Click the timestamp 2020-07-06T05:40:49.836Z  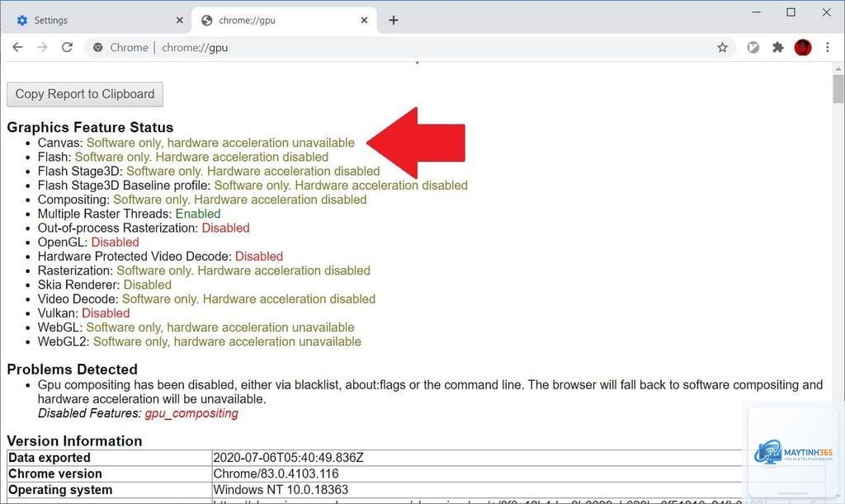[288, 458]
